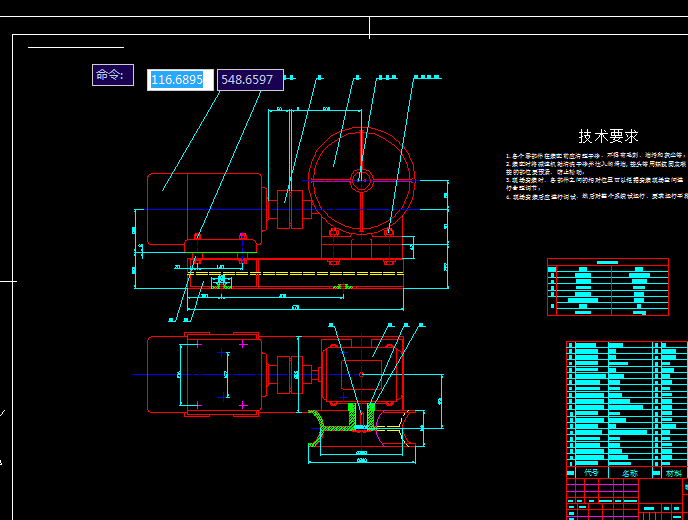The image size is (688, 520).
Task: Click the small red parameter table
Action: tap(608, 287)
